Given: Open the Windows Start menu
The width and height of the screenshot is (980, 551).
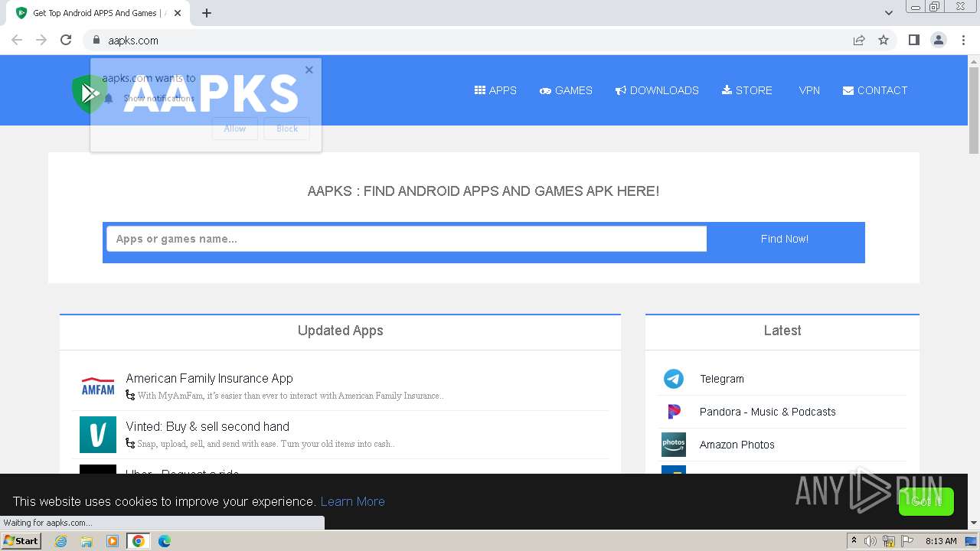Looking at the screenshot, I should 21,541.
